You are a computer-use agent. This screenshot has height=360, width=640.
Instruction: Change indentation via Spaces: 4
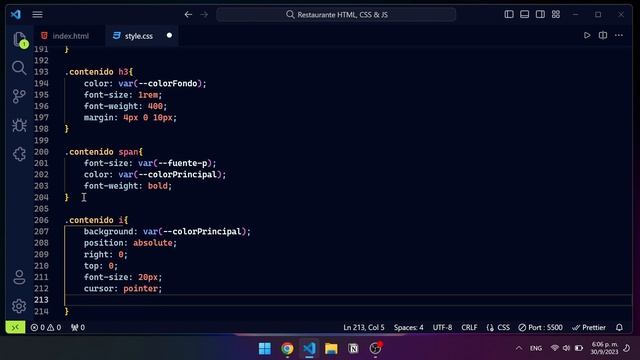tap(409, 327)
